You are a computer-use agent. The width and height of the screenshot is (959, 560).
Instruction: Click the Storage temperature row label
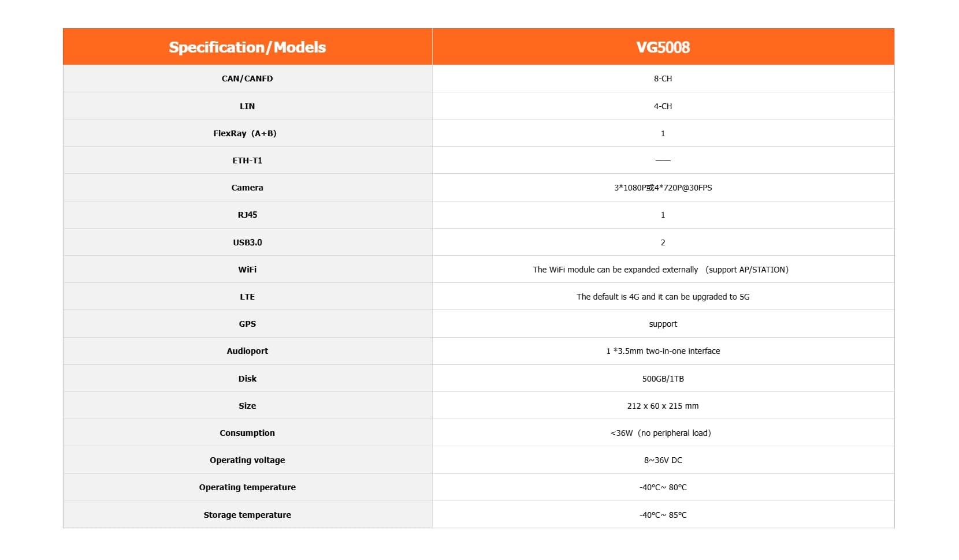tap(247, 515)
